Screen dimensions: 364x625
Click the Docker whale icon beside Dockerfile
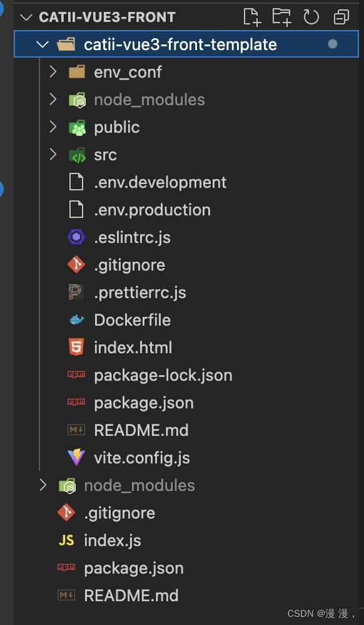[x=76, y=319]
